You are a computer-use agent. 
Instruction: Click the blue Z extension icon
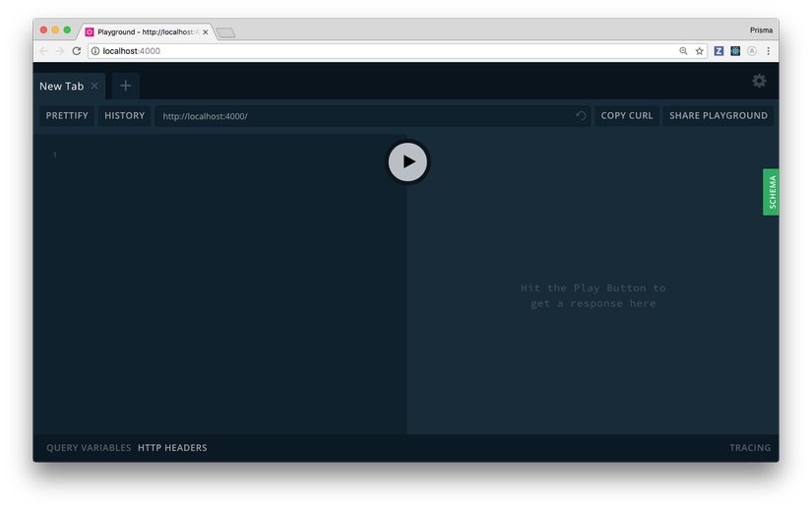(x=718, y=51)
